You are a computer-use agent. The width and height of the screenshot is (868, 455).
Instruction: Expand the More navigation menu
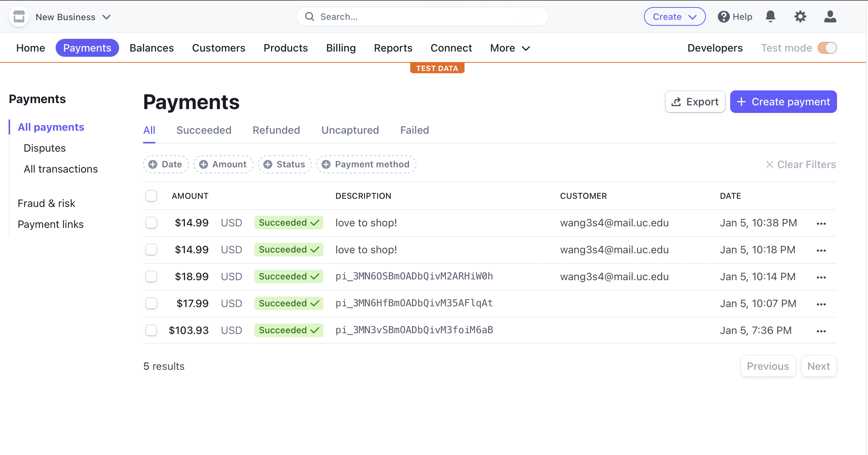[509, 48]
